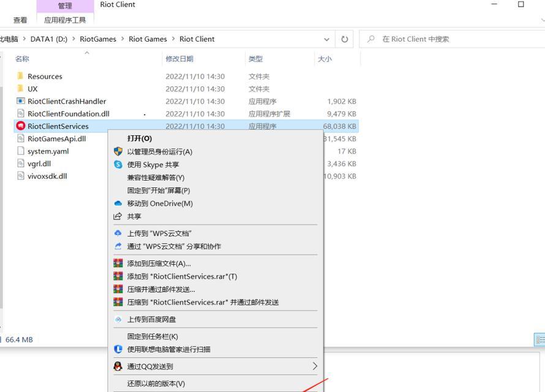Image resolution: width=545 pixels, height=392 pixels.
Task: Open the 查看 ribbon tab
Action: (x=20, y=20)
